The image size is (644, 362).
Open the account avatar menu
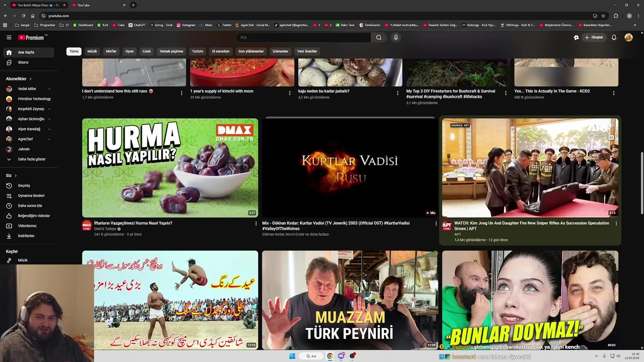click(628, 37)
